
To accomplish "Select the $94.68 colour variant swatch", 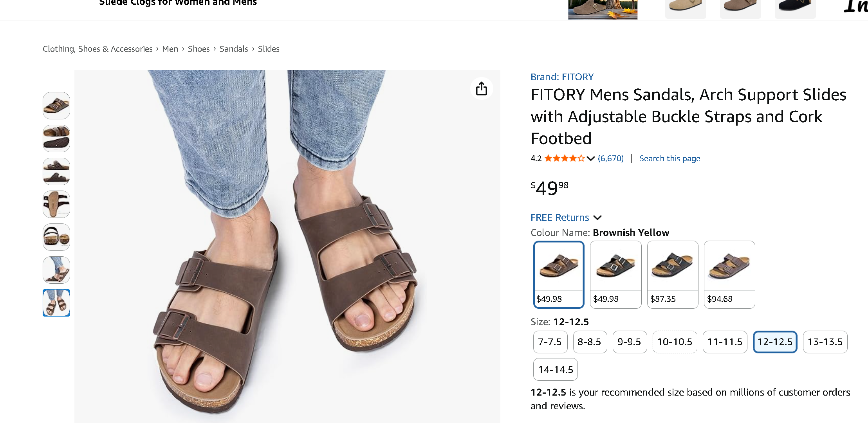I will (x=729, y=274).
